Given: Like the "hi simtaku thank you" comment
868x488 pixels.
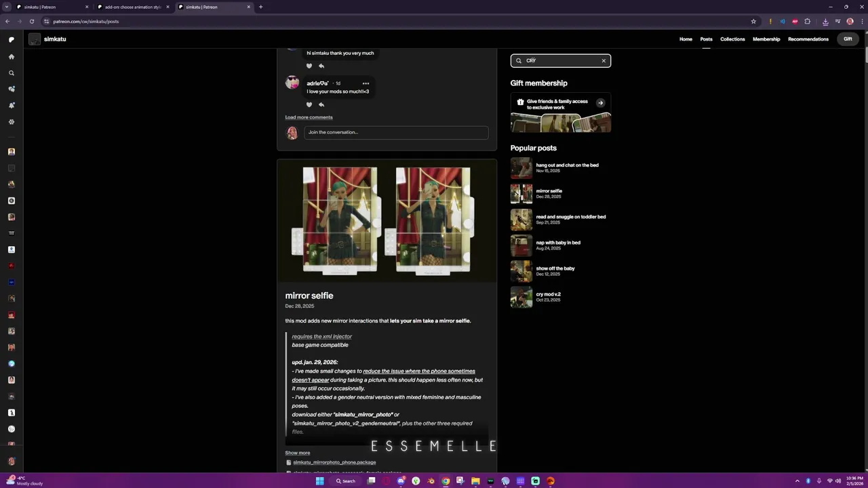Looking at the screenshot, I should click(309, 66).
